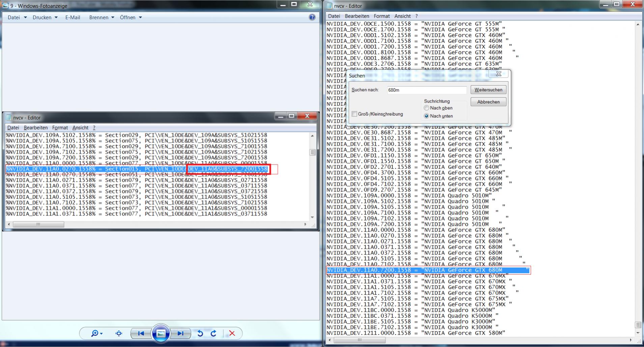Click E-Mail in the Fotoanzeige toolbar
Image resolution: width=644 pixels, height=347 pixels.
click(x=73, y=17)
